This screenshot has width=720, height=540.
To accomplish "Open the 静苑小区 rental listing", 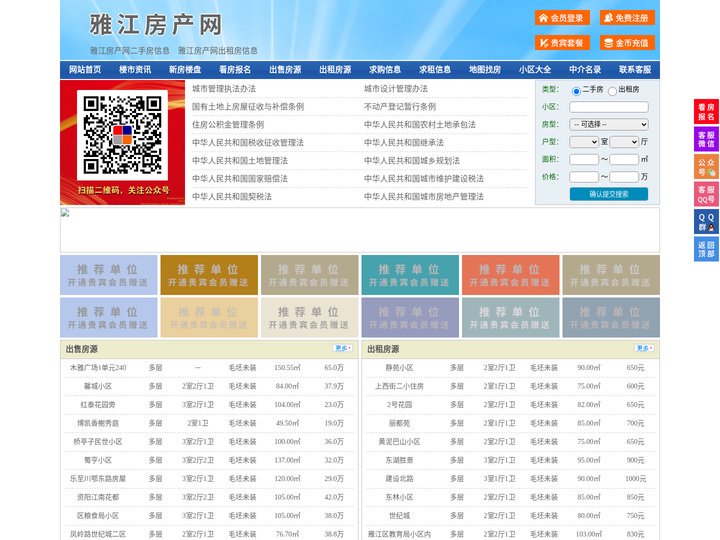I will 399,368.
